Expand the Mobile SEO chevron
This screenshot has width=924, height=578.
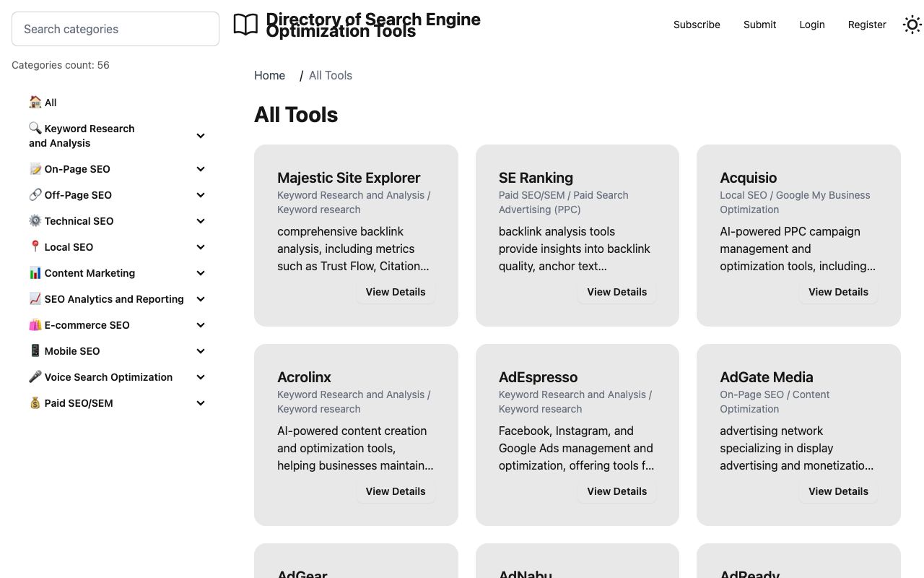[x=201, y=351]
